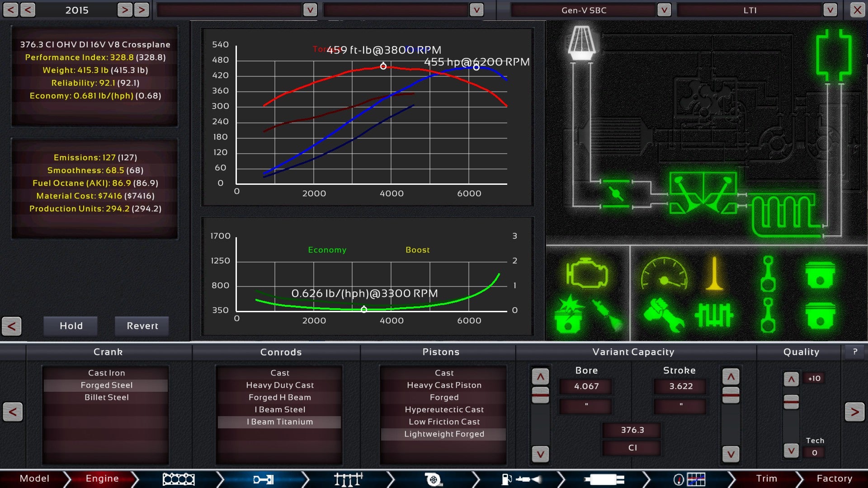868x488 pixels.
Task: Open the turbocharger tab icon
Action: coord(433,479)
